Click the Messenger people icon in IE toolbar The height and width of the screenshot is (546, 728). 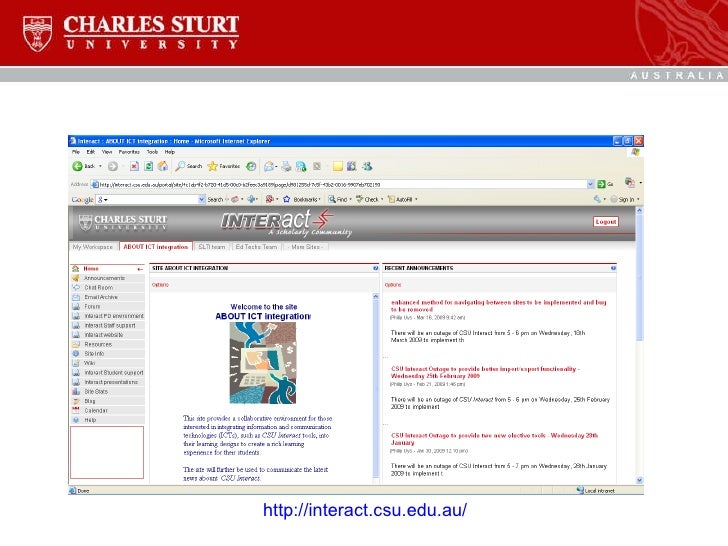[x=367, y=166]
